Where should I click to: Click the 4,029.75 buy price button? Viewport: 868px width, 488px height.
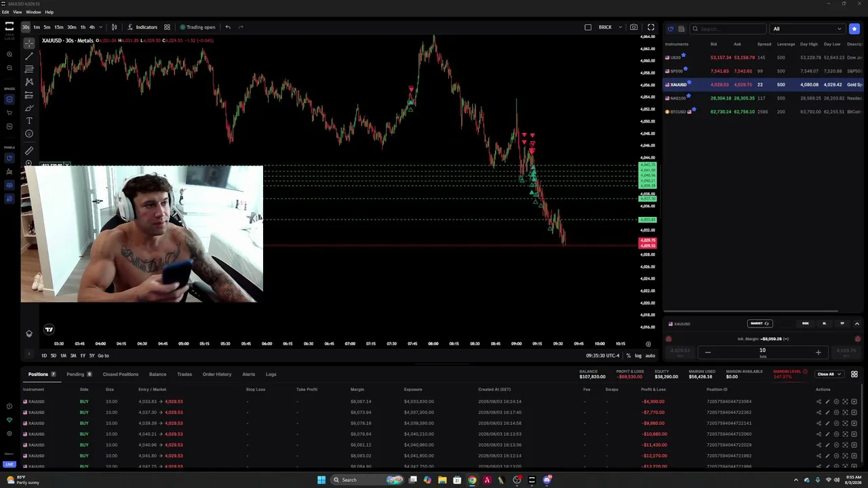click(846, 351)
